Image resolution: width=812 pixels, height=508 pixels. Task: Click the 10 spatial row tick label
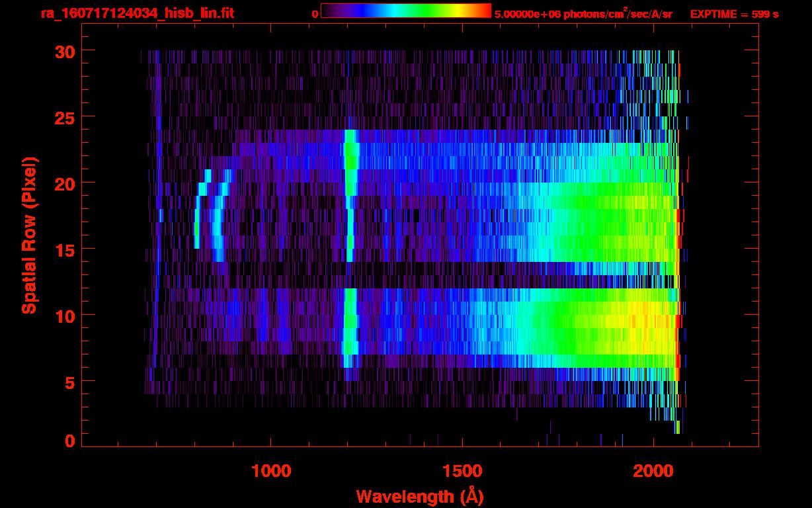(x=65, y=316)
